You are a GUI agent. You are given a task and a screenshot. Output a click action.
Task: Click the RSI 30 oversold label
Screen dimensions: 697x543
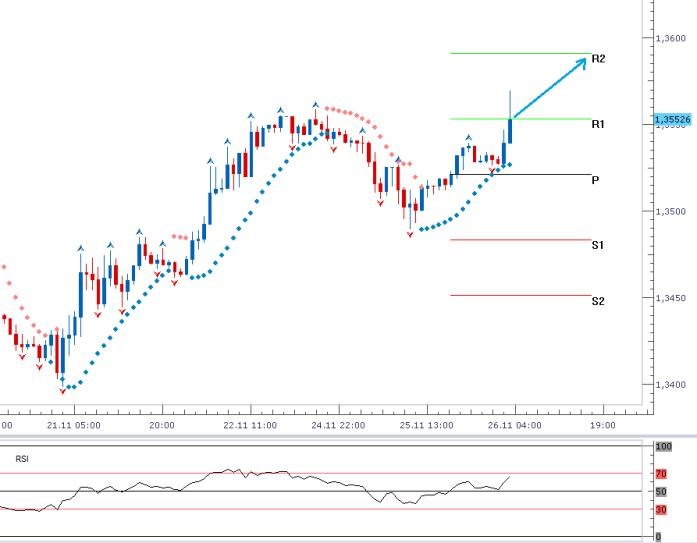pos(661,510)
